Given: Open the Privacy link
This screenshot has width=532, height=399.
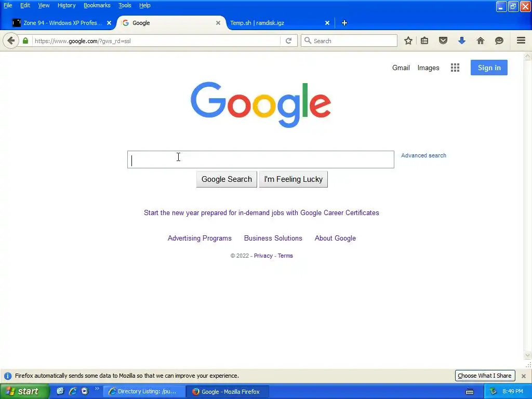Looking at the screenshot, I should coord(263,256).
